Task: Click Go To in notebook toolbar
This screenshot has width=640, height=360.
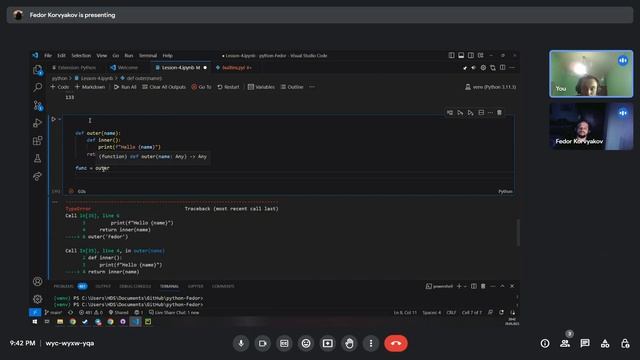Action: coord(201,87)
